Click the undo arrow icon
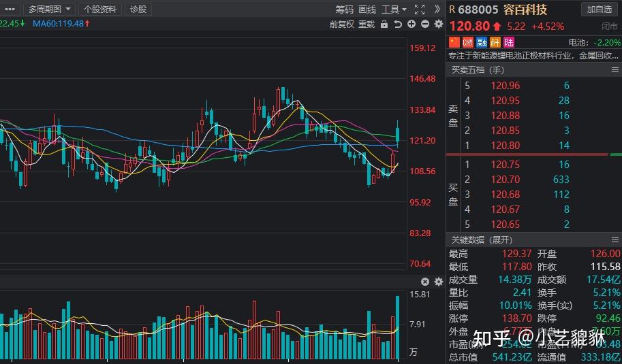Viewport: 622px width, 364px height. 397,24
